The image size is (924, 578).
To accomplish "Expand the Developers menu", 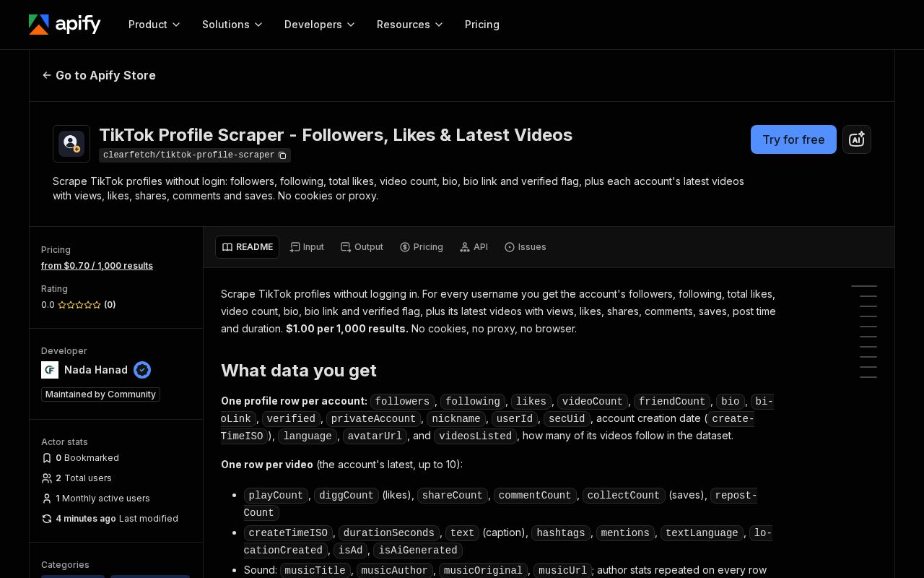I will (320, 25).
